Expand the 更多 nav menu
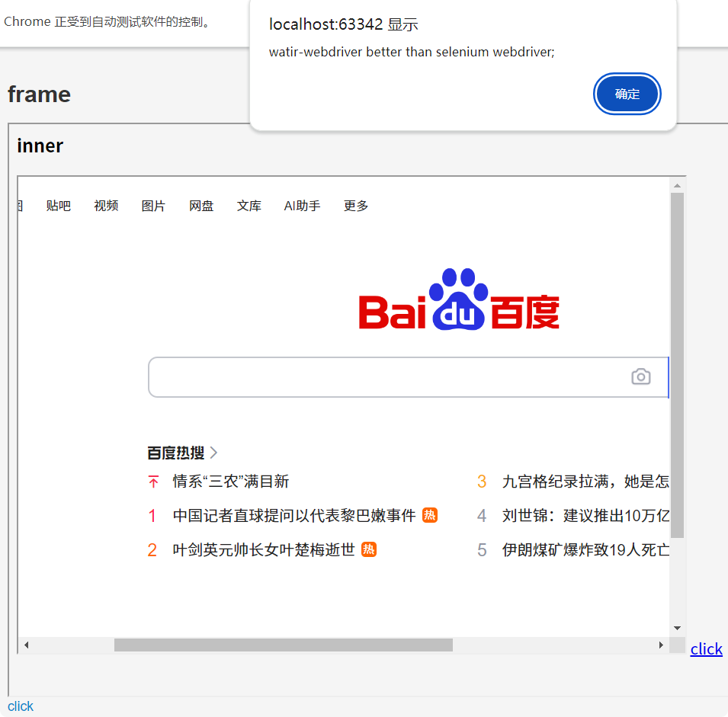 point(356,206)
